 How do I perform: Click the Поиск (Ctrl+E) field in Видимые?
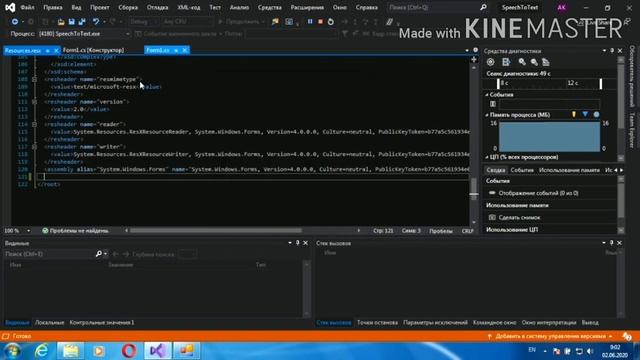click(x=49, y=254)
